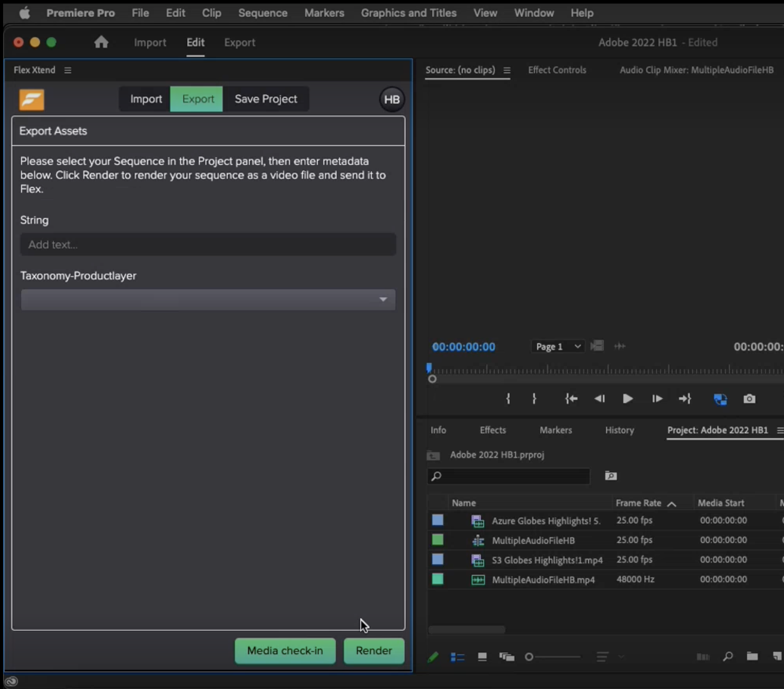The image size is (784, 689).
Task: Click the blue 00:00:00:00 source timecode
Action: tap(464, 347)
